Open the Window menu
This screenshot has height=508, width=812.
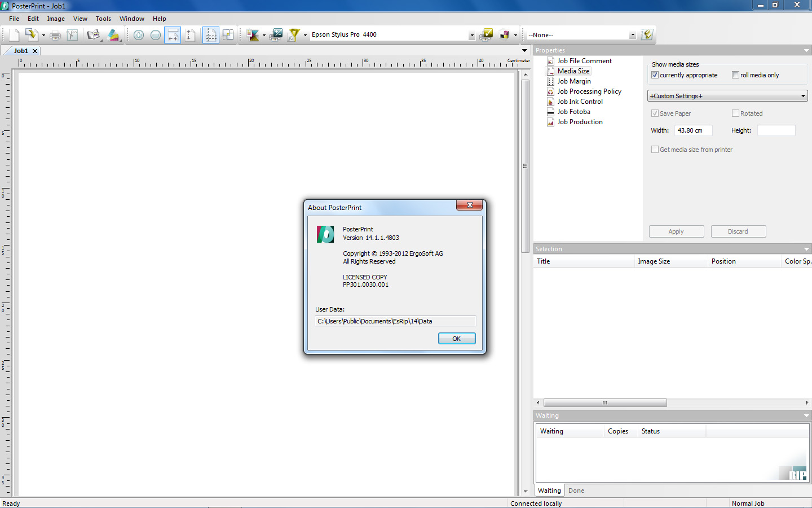pyautogui.click(x=132, y=19)
